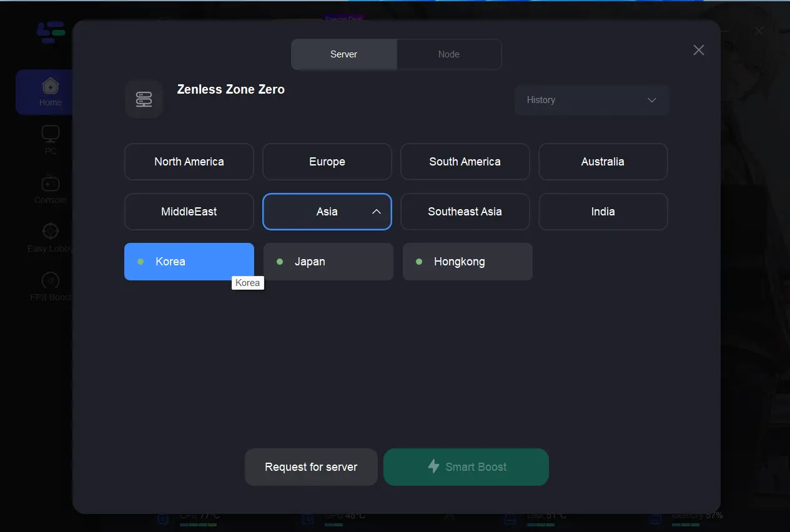This screenshot has height=532, width=790.
Task: Select the Japan server
Action: click(328, 262)
